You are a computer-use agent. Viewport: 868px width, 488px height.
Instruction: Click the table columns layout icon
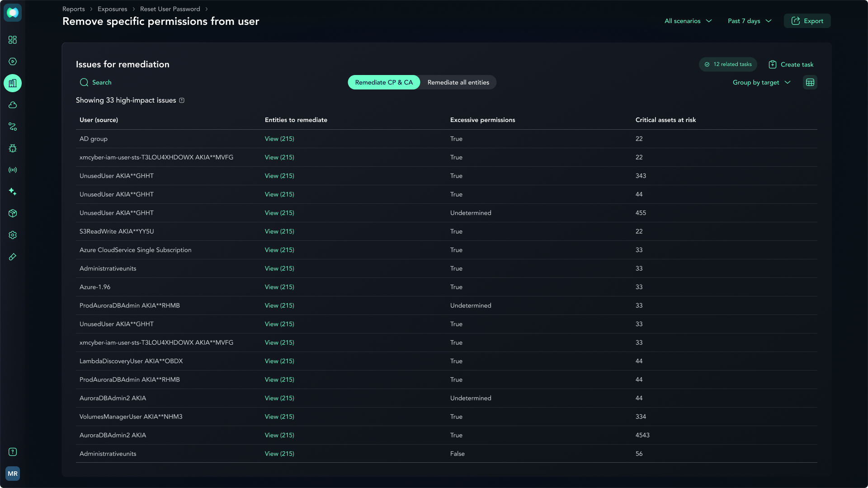[810, 82]
